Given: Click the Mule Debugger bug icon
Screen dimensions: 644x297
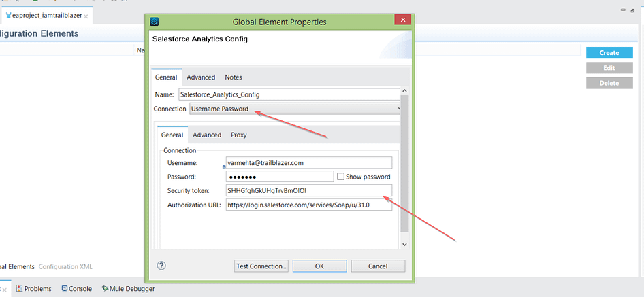Looking at the screenshot, I should (105, 289).
